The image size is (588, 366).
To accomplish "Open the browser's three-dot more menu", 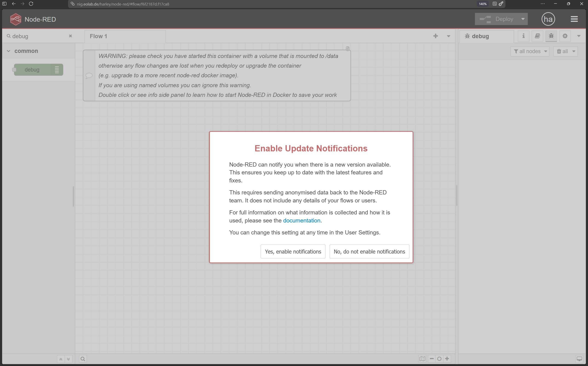I will pos(542,4).
